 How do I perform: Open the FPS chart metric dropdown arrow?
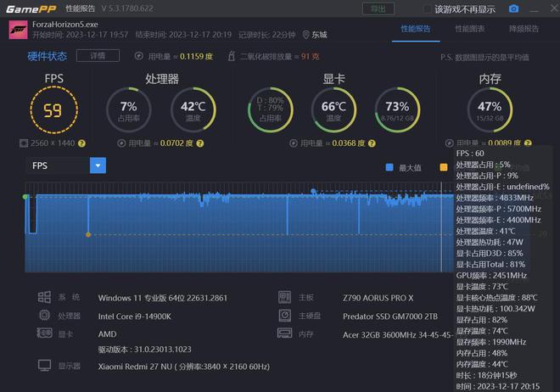tap(98, 165)
